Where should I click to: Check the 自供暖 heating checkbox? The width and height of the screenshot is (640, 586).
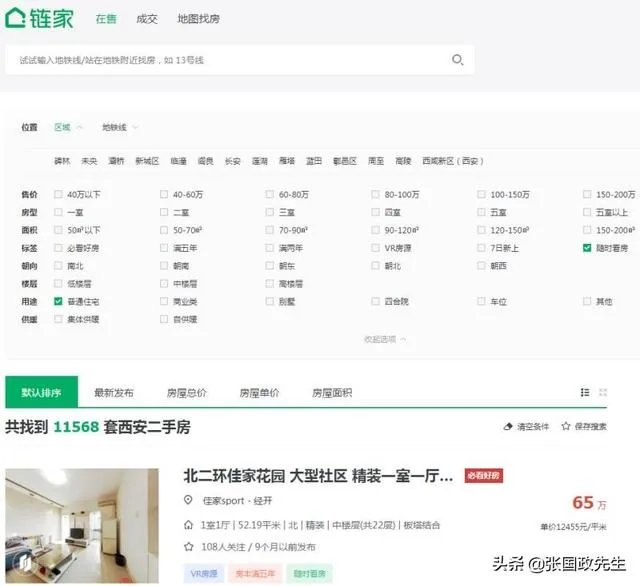[164, 319]
